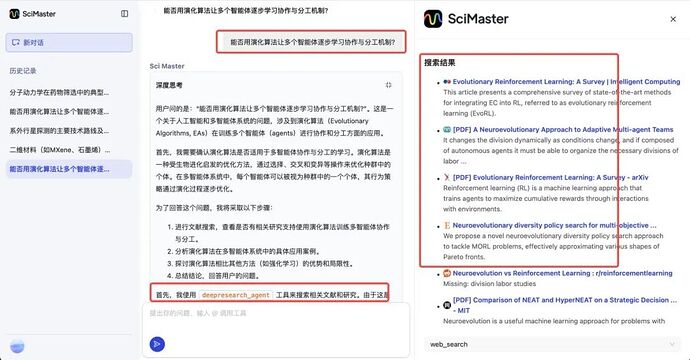The width and height of the screenshot is (690, 360).
Task: Click the 历史记录 label in sidebar
Action: [23, 71]
